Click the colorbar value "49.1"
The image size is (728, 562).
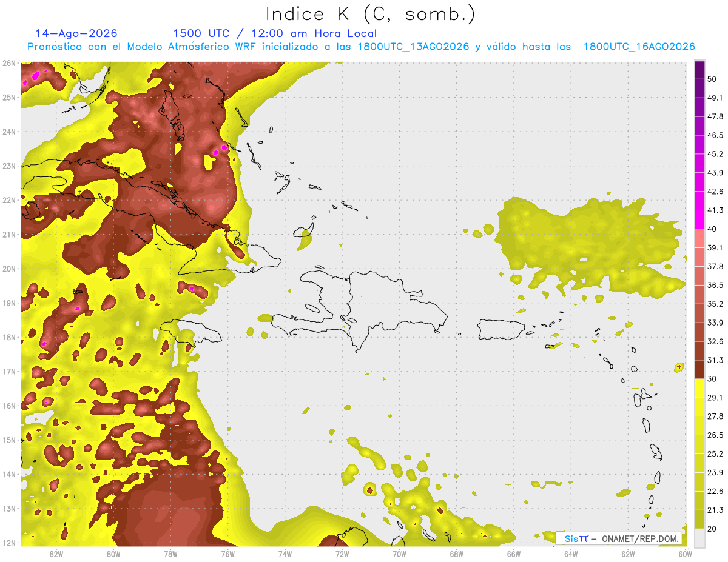(x=715, y=98)
